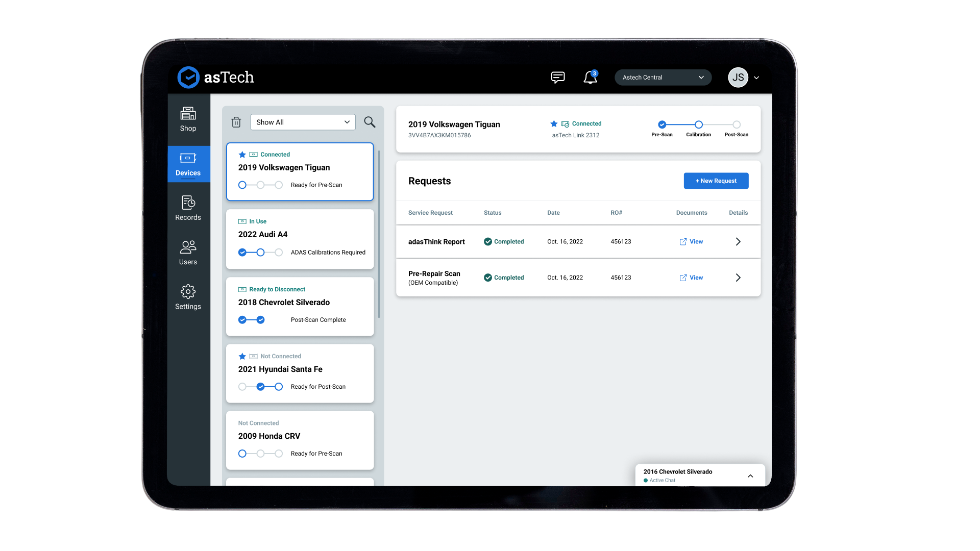The height and width of the screenshot is (551, 980).
Task: Select the Calibration step in header
Action: click(698, 124)
